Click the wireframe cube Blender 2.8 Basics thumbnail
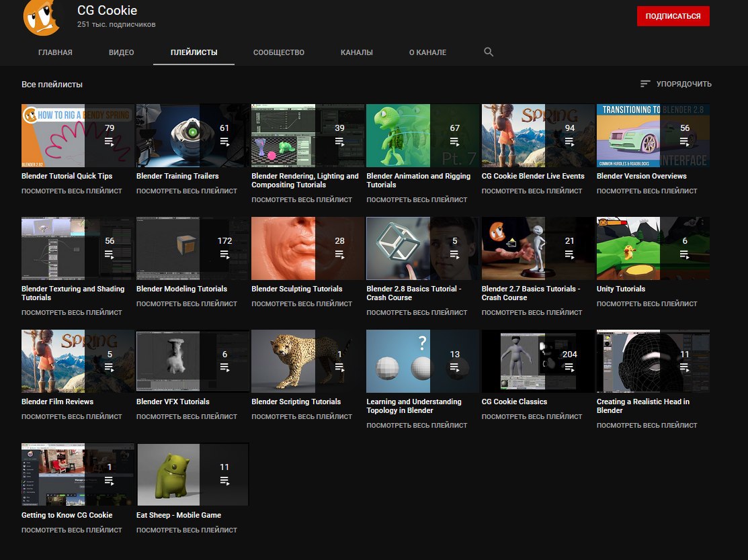The width and height of the screenshot is (748, 560). (x=423, y=248)
